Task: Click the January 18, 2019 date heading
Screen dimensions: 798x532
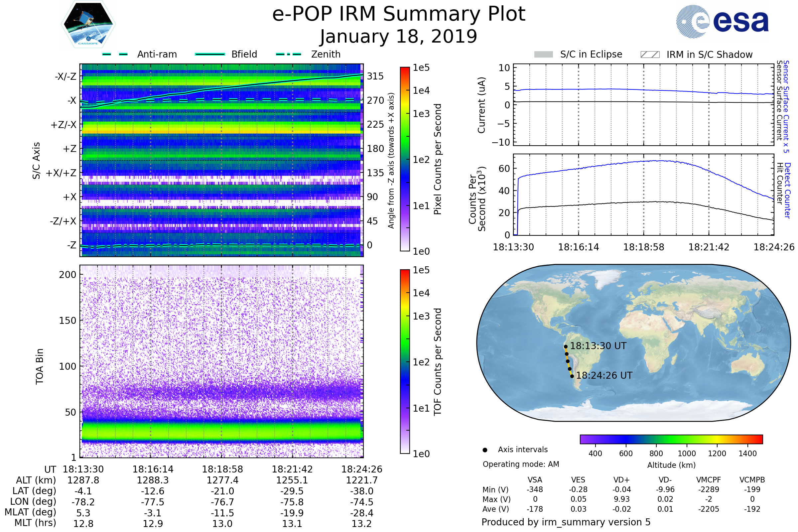Action: click(x=399, y=37)
